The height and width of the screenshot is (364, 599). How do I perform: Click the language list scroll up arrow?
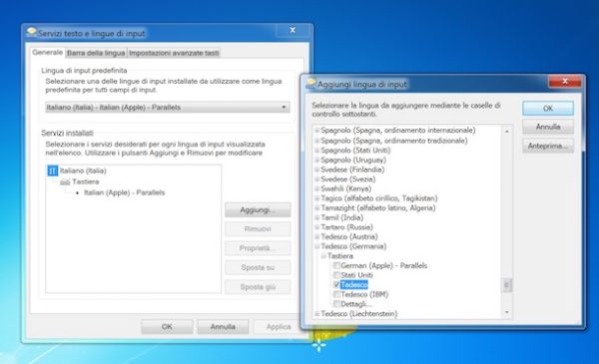[x=507, y=132]
